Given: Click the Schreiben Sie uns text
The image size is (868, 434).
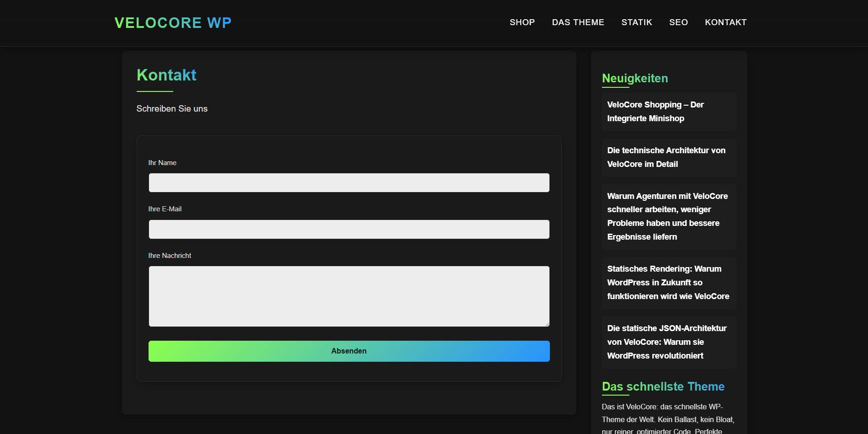Looking at the screenshot, I should coord(172,108).
